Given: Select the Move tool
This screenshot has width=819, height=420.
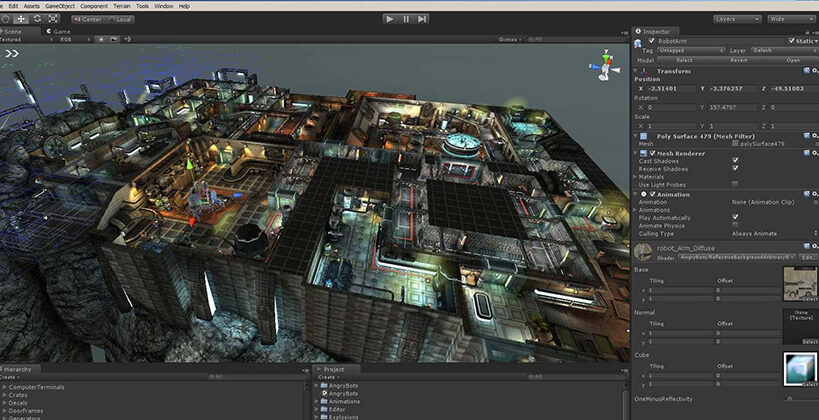Looking at the screenshot, I should [21, 19].
